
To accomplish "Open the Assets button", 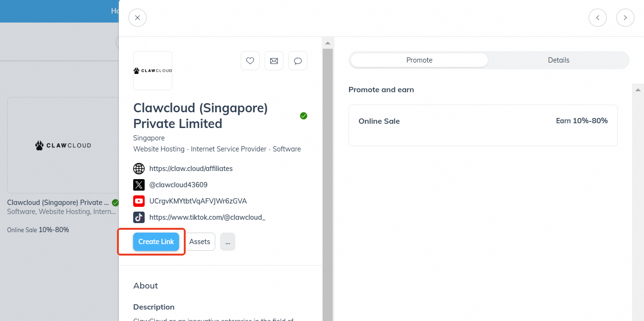I will (x=200, y=242).
